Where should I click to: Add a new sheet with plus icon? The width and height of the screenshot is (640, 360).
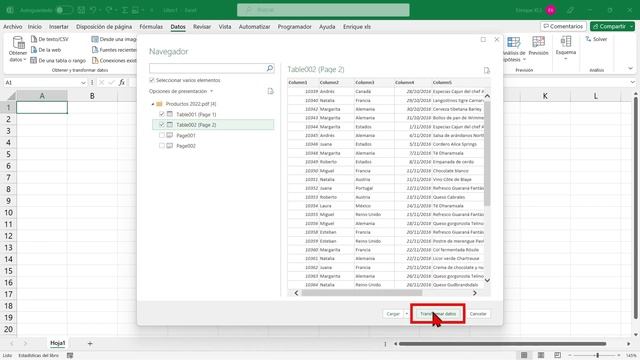pyautogui.click(x=90, y=344)
